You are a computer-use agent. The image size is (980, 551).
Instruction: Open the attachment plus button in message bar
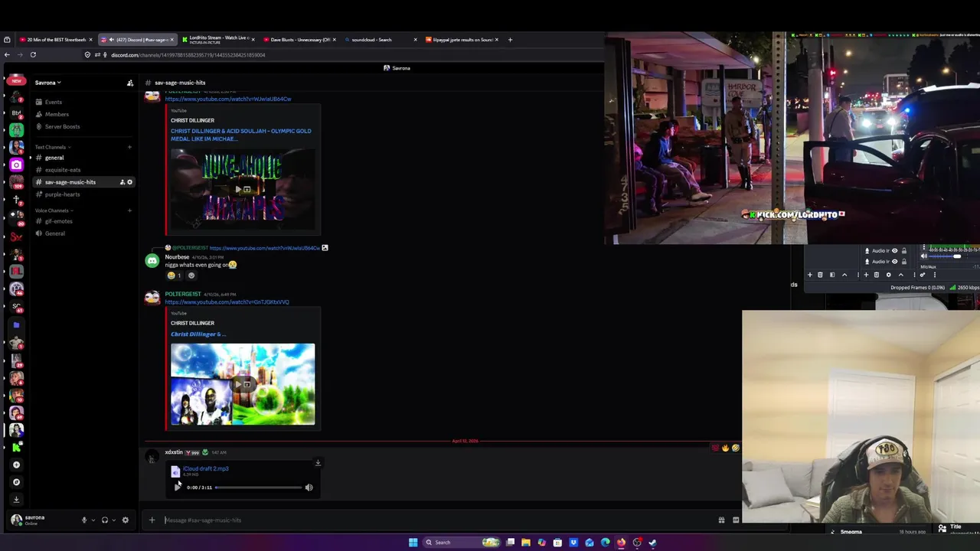click(x=152, y=520)
